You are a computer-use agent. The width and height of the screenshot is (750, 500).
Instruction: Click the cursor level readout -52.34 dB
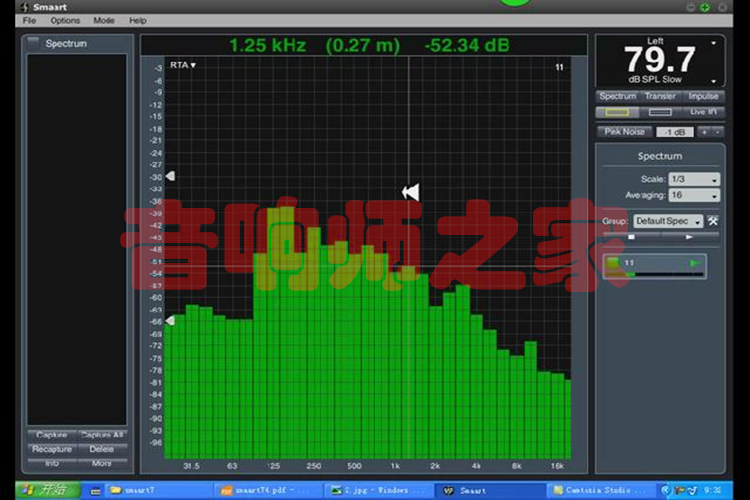click(x=467, y=45)
